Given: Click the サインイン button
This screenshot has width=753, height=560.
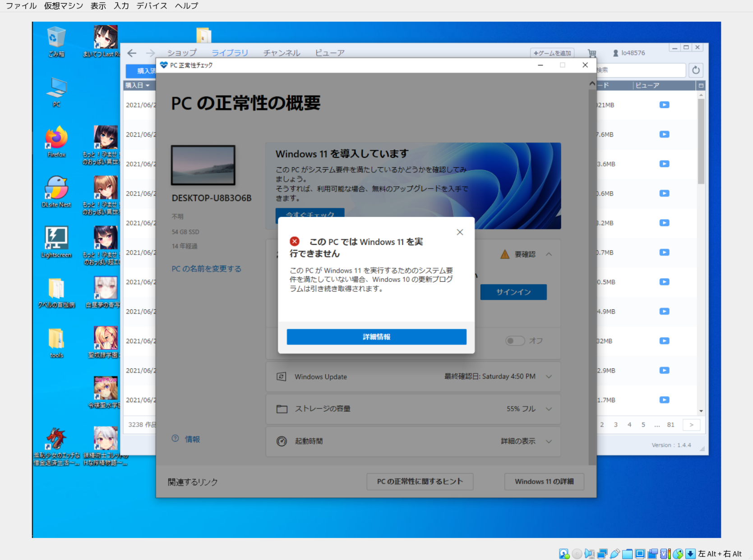Looking at the screenshot, I should click(513, 292).
